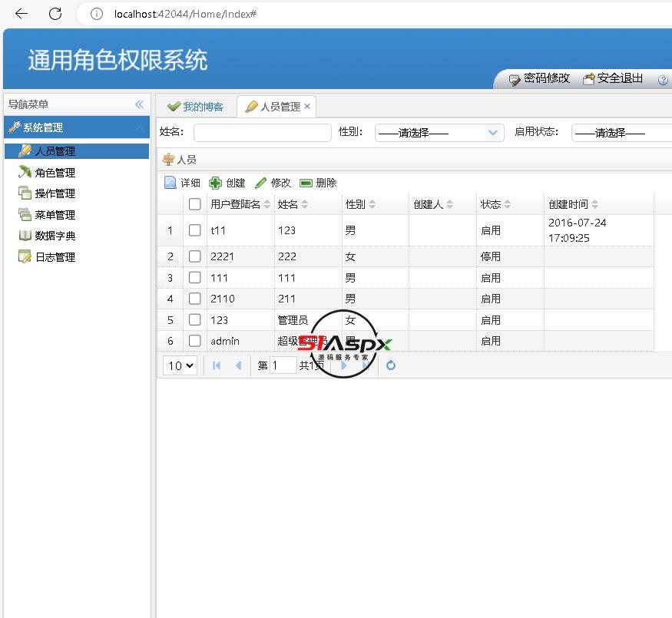Go to the first page pager icon
Screen dimensions: 672x618
217,365
